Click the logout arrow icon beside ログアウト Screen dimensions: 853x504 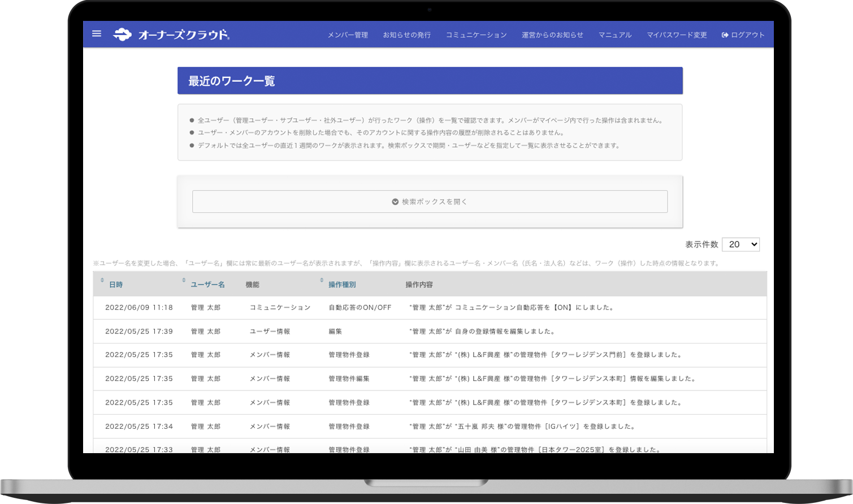(x=724, y=34)
